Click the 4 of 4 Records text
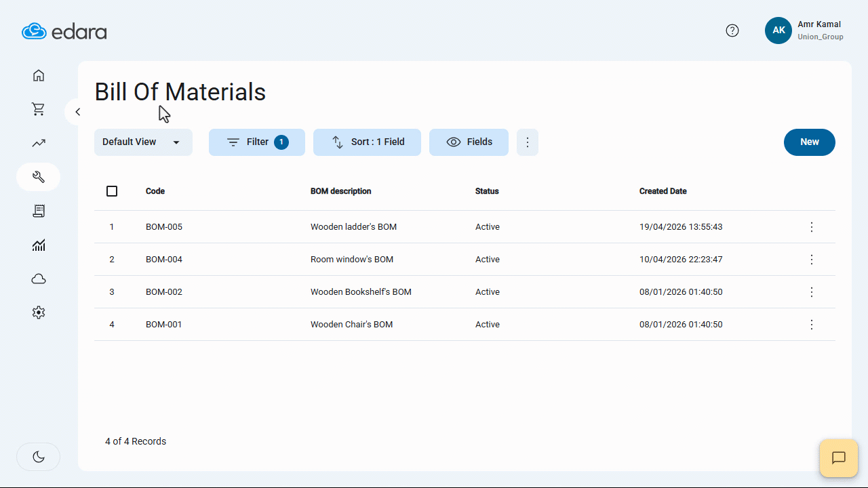Viewport: 868px width, 488px height. [136, 441]
